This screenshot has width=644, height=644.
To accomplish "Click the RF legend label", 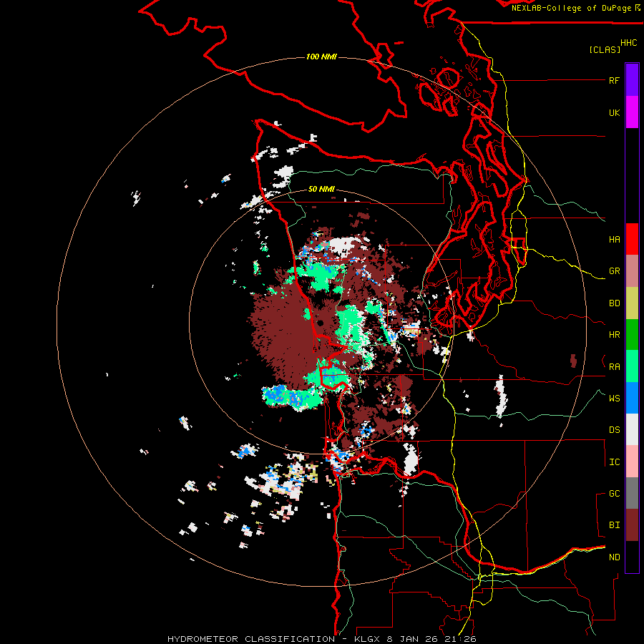I will click(614, 80).
